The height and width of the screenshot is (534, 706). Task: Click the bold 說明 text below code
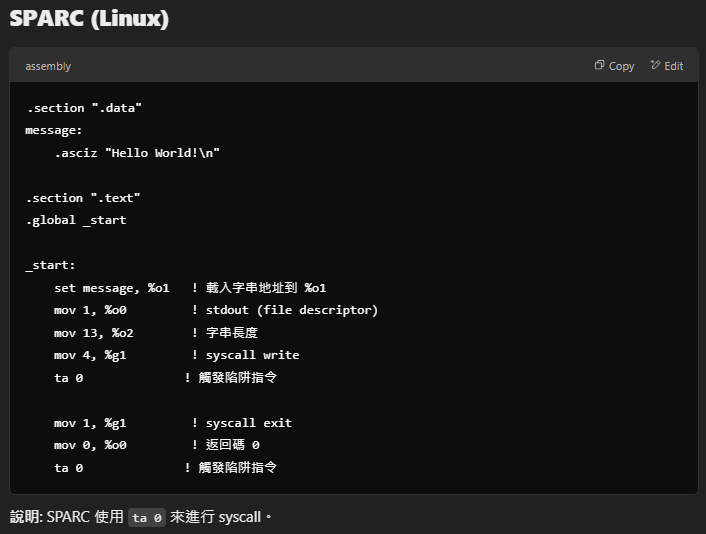[24, 517]
